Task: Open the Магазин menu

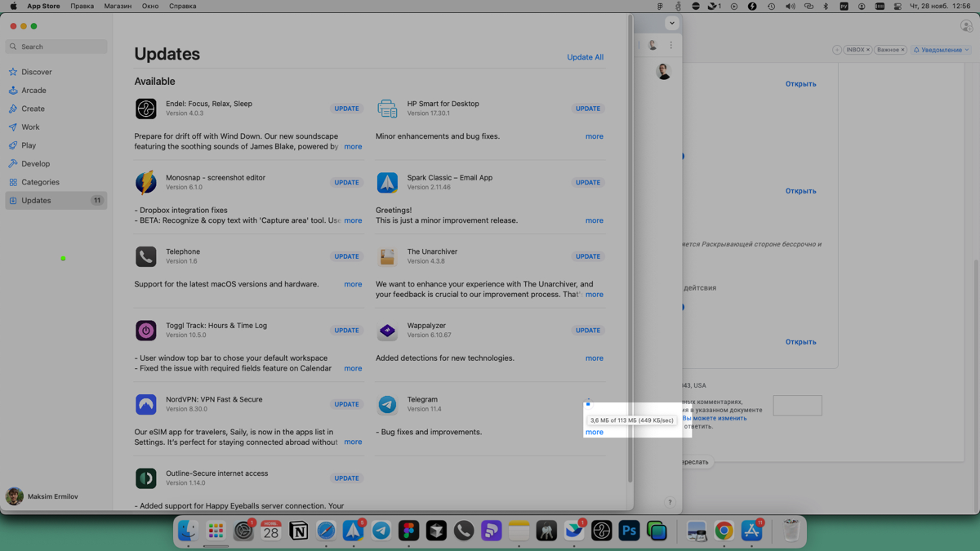Action: [118, 6]
